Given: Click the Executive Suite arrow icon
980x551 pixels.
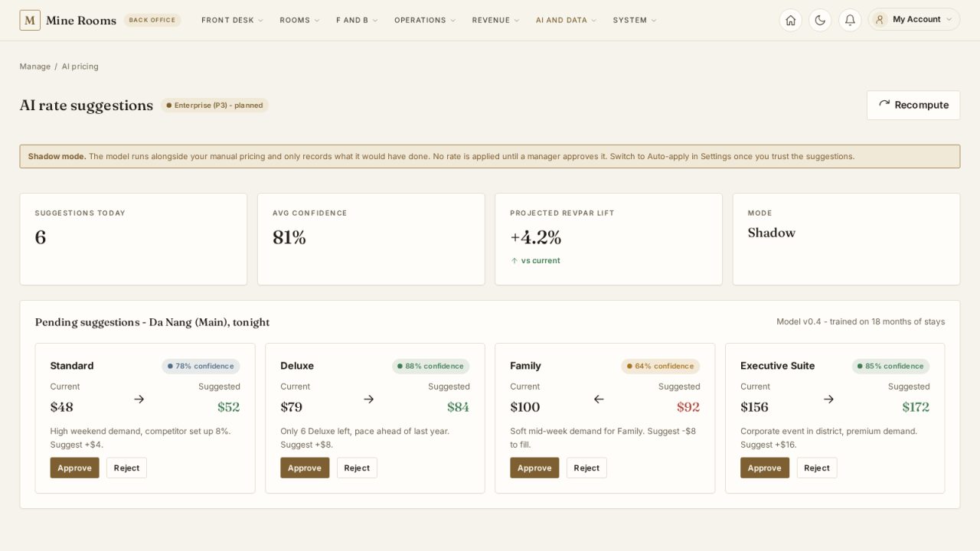Looking at the screenshot, I should pyautogui.click(x=828, y=399).
